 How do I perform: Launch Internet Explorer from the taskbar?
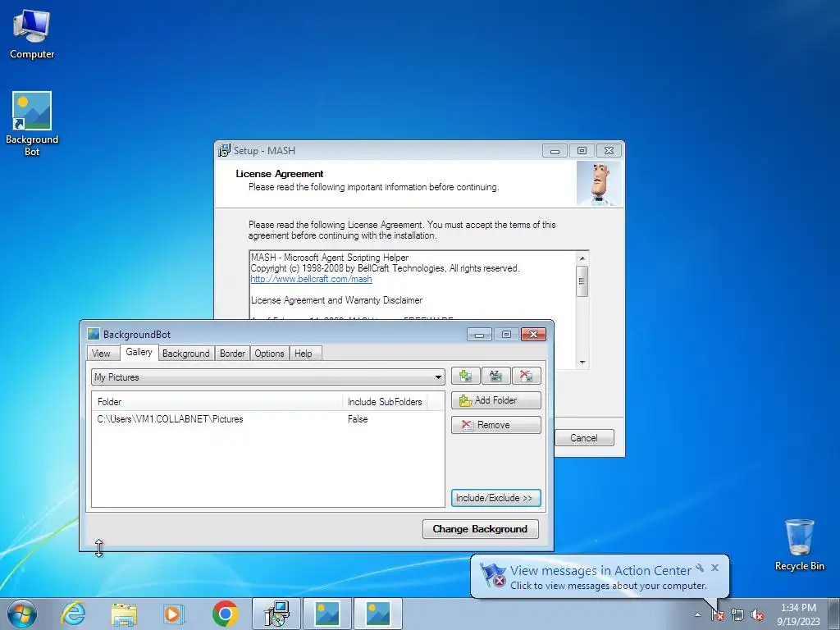point(73,614)
